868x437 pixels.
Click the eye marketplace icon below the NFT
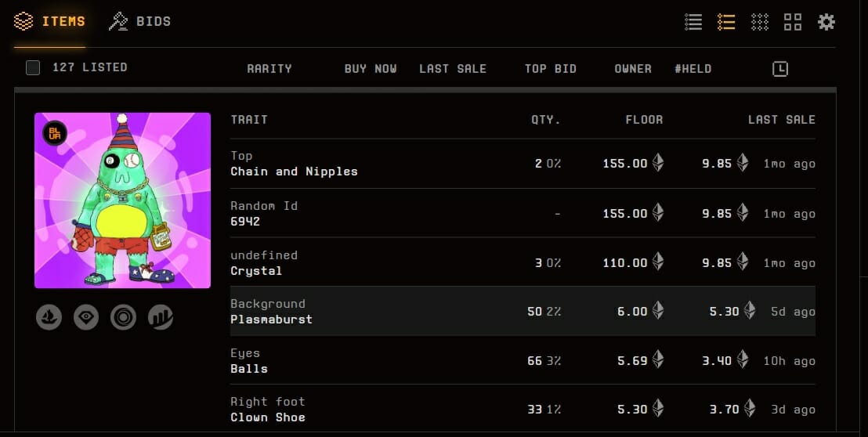coord(86,317)
